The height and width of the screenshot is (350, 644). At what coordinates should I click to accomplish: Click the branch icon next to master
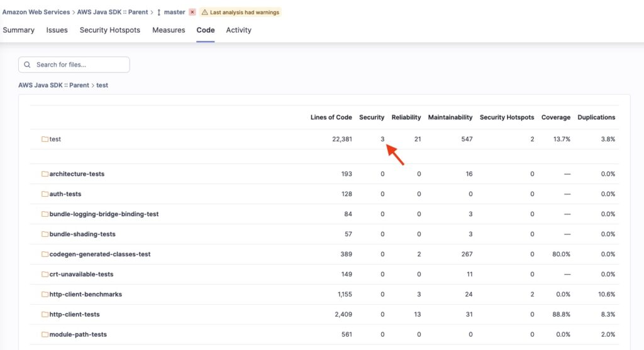158,12
